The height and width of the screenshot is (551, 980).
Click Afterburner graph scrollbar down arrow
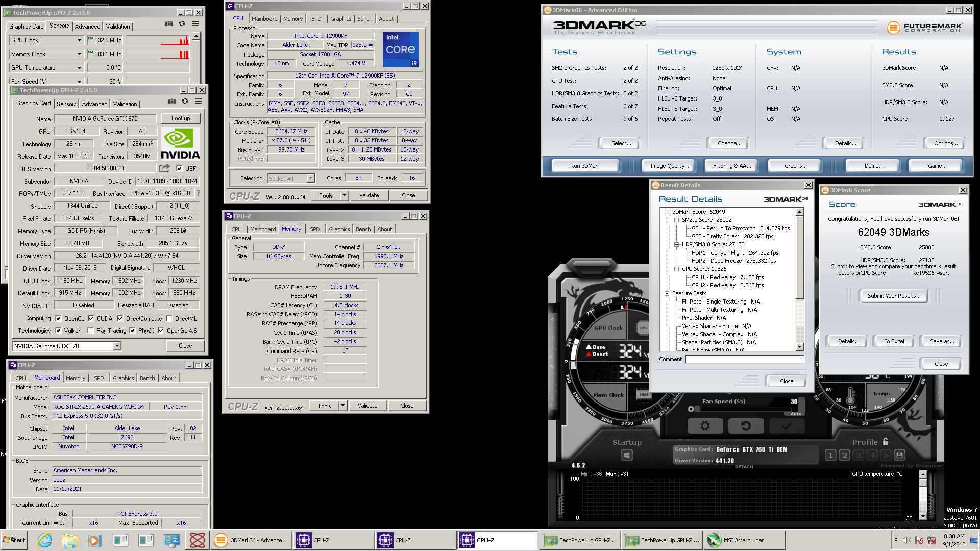pyautogui.click(x=922, y=516)
